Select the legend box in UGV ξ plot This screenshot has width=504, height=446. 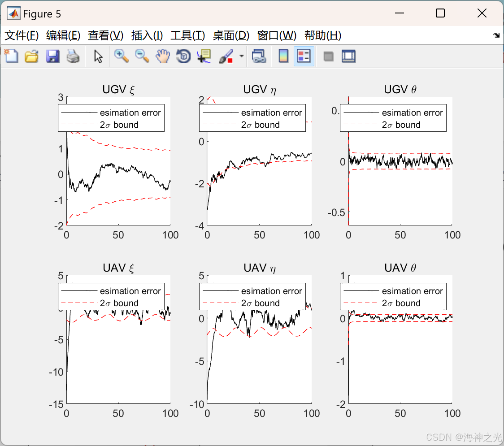click(111, 118)
